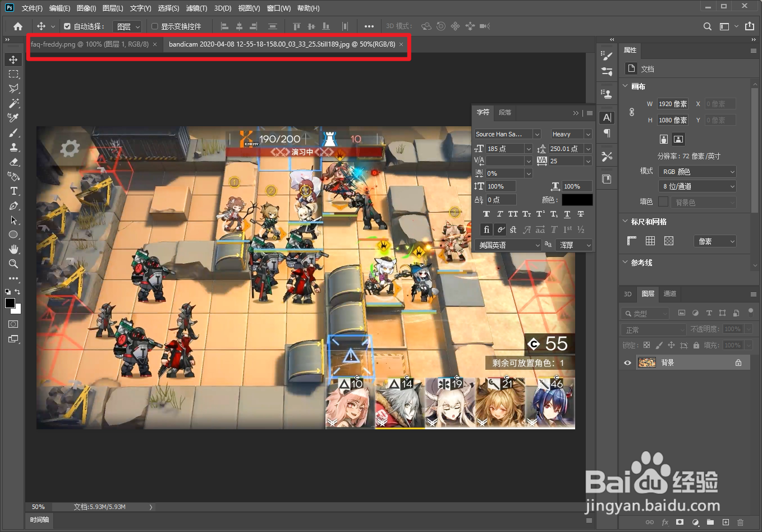Click the landscape orientation canvas button
Viewport: 762px width, 532px height.
coord(678,139)
